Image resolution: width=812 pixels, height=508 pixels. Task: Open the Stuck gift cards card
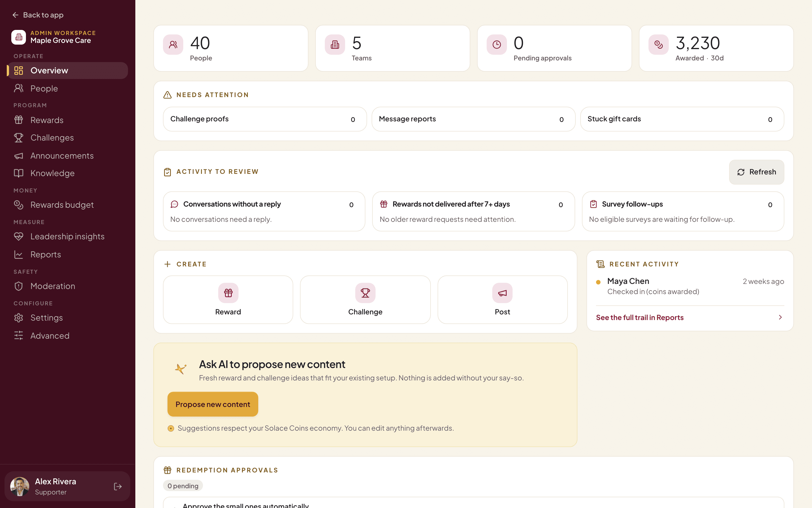pyautogui.click(x=682, y=119)
